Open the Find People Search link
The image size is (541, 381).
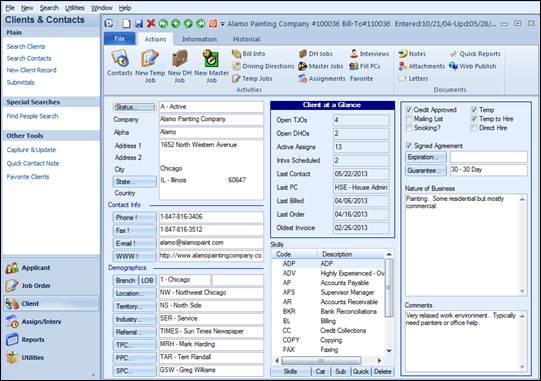coord(32,116)
